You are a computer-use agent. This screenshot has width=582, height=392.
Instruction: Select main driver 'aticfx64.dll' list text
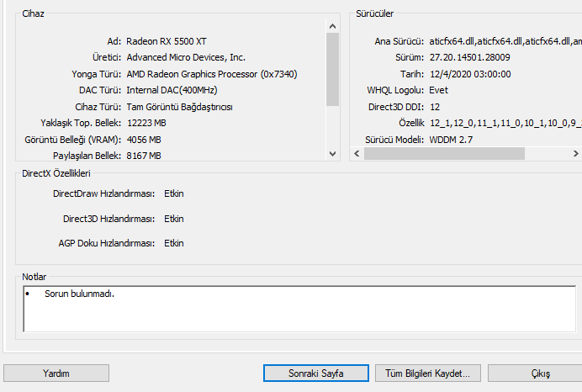[505, 41]
